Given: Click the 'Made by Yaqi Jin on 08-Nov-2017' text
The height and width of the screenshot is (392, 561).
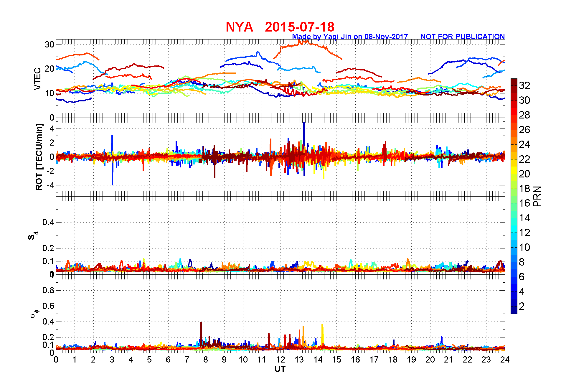Looking at the screenshot, I should tap(350, 37).
